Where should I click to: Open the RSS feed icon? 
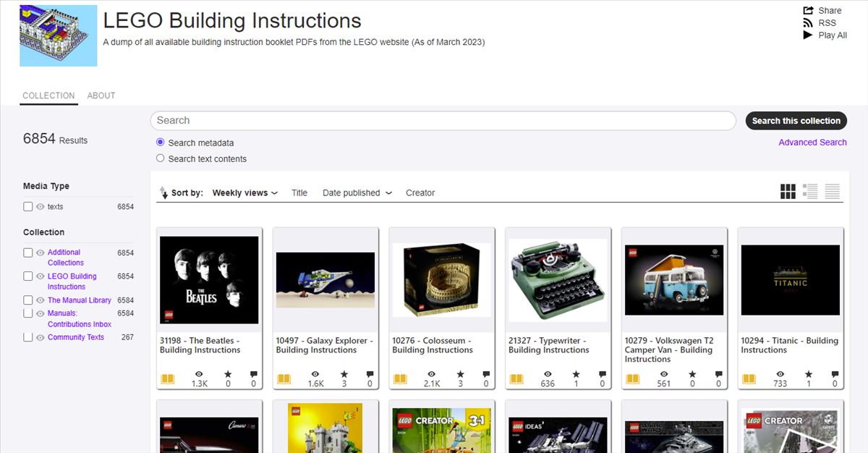(x=808, y=22)
